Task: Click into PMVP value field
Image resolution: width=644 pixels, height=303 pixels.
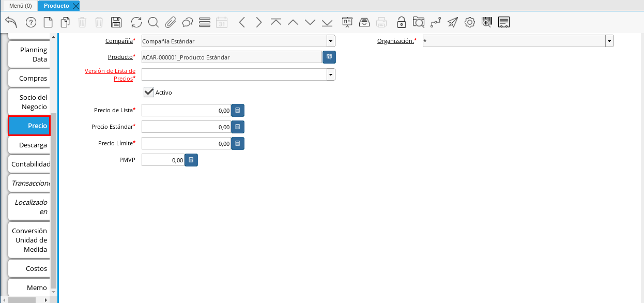Action: point(163,160)
